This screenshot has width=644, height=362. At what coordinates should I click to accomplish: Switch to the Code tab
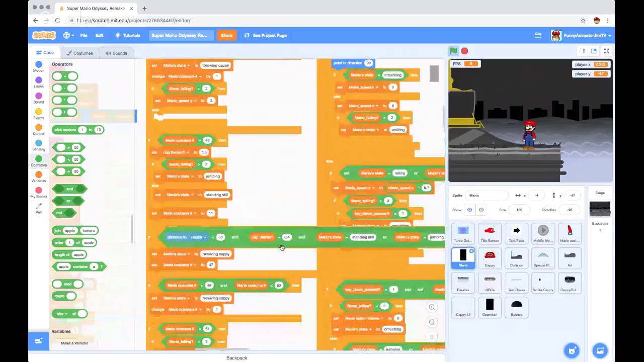pos(44,53)
